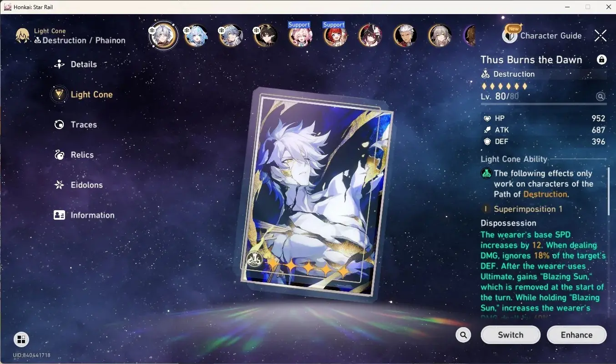Click the HP value "952"
The image size is (616, 364).
[x=598, y=118]
